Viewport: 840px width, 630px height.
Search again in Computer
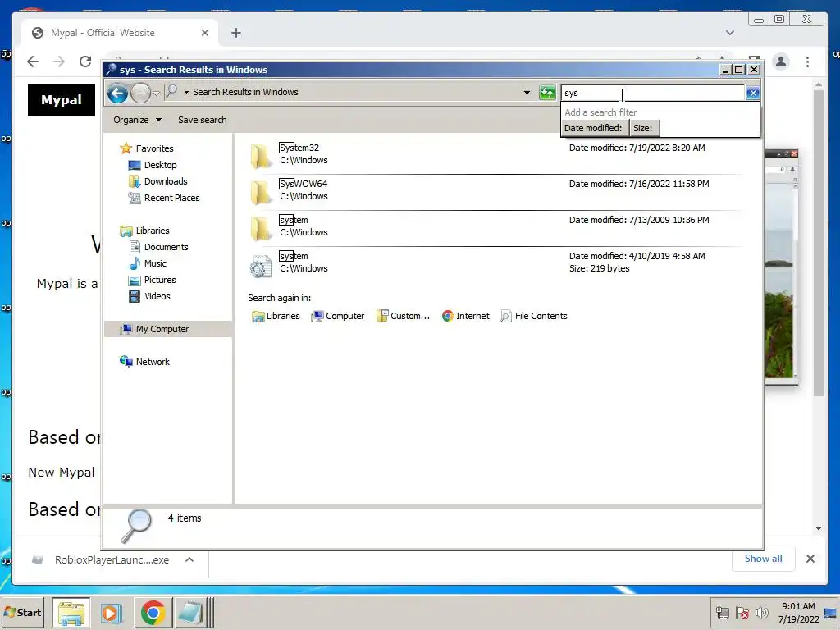[337, 316]
